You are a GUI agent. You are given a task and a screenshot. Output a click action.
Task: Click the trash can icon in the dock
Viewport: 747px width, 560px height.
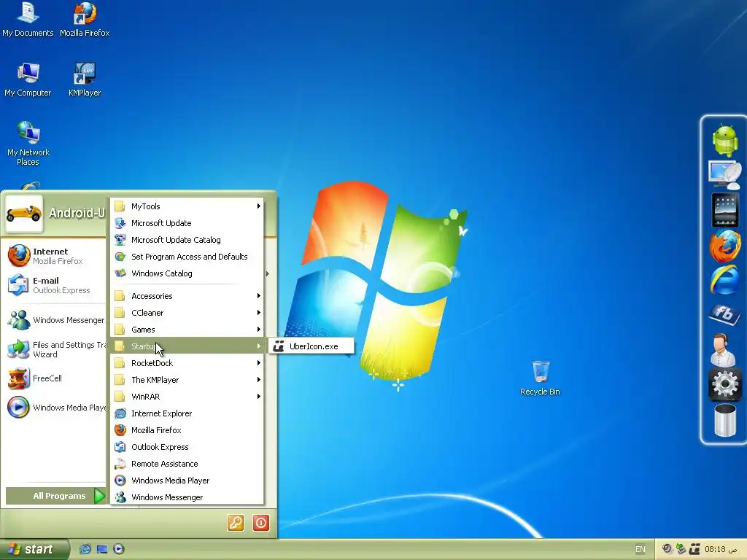tap(725, 420)
